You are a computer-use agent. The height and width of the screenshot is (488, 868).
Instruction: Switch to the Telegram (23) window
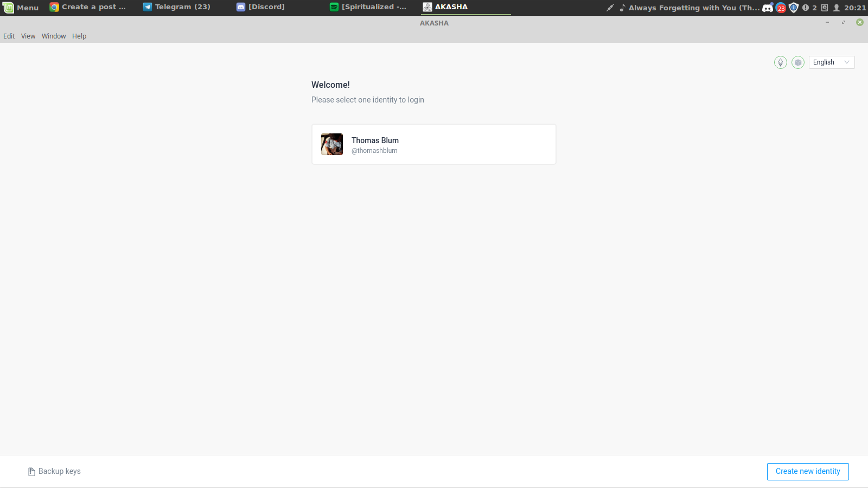click(x=177, y=7)
